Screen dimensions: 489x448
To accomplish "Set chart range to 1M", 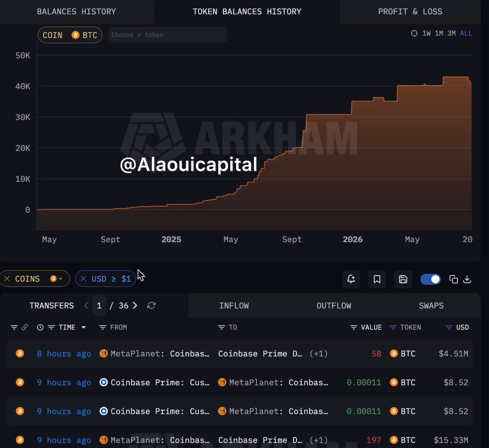I will click(439, 33).
